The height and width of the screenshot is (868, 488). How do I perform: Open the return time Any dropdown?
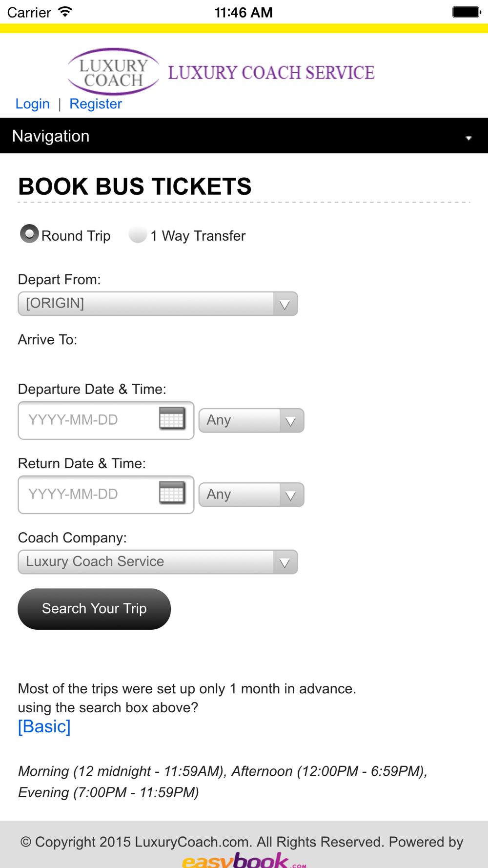tap(251, 495)
